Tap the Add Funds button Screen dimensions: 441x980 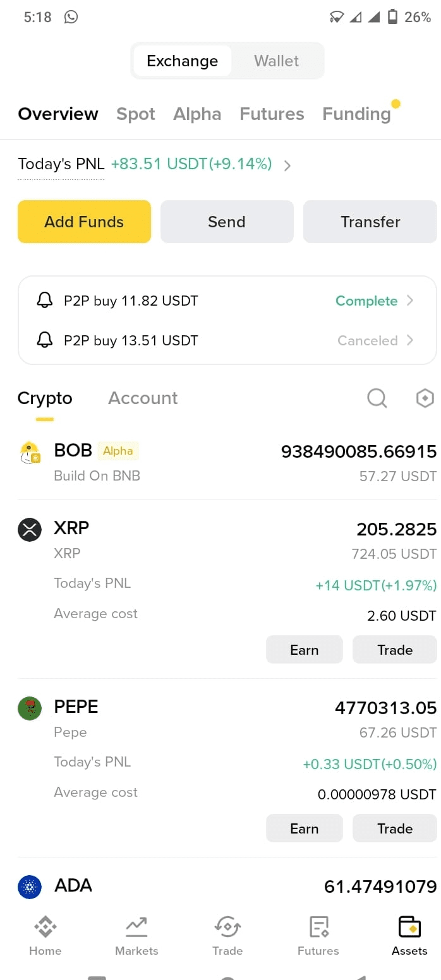pos(84,222)
